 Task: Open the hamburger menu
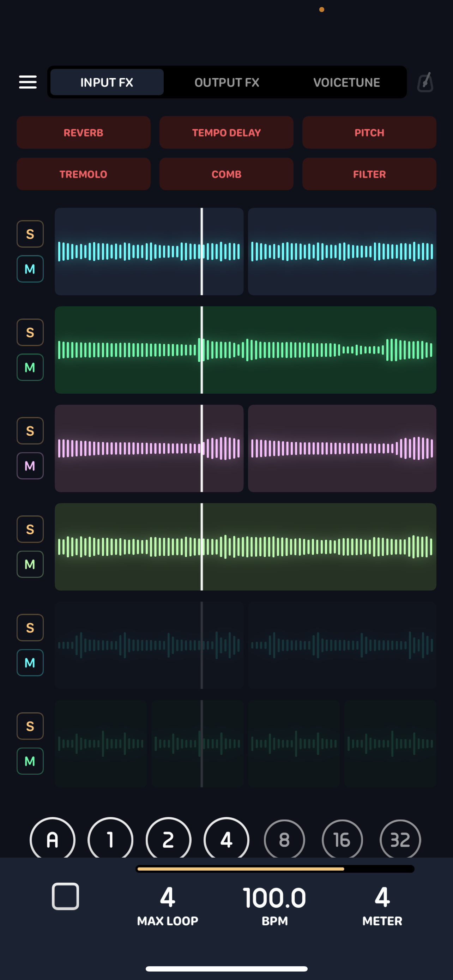point(28,82)
